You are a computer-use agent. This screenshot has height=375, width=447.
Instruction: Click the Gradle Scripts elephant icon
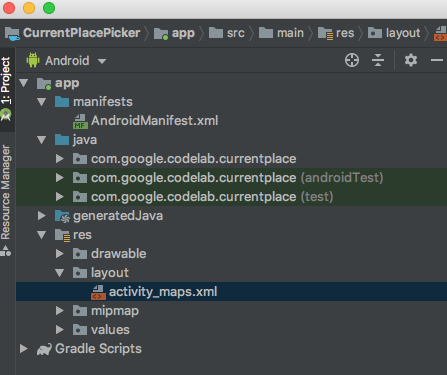[x=44, y=349]
